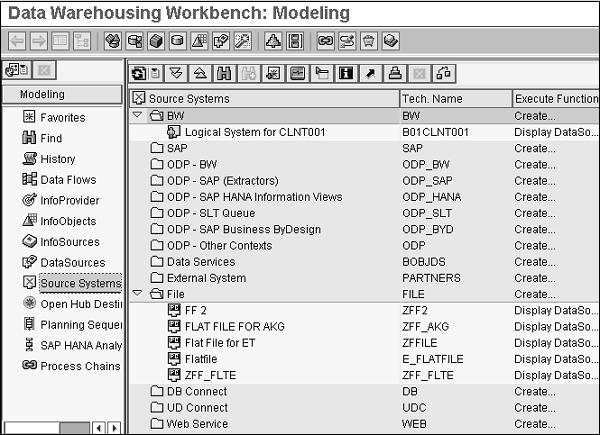Select the DB Connect folder
The height and width of the screenshot is (435, 600).
pyautogui.click(x=197, y=391)
